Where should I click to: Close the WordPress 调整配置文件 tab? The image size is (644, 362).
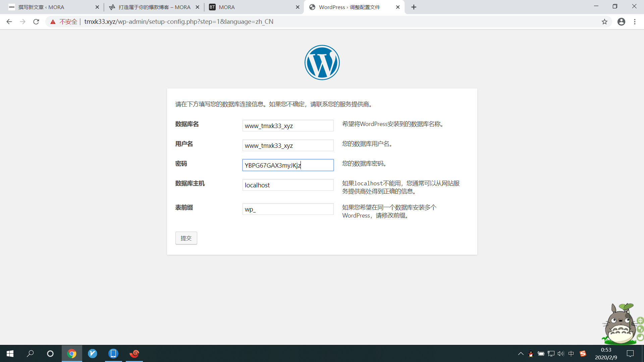[398, 7]
